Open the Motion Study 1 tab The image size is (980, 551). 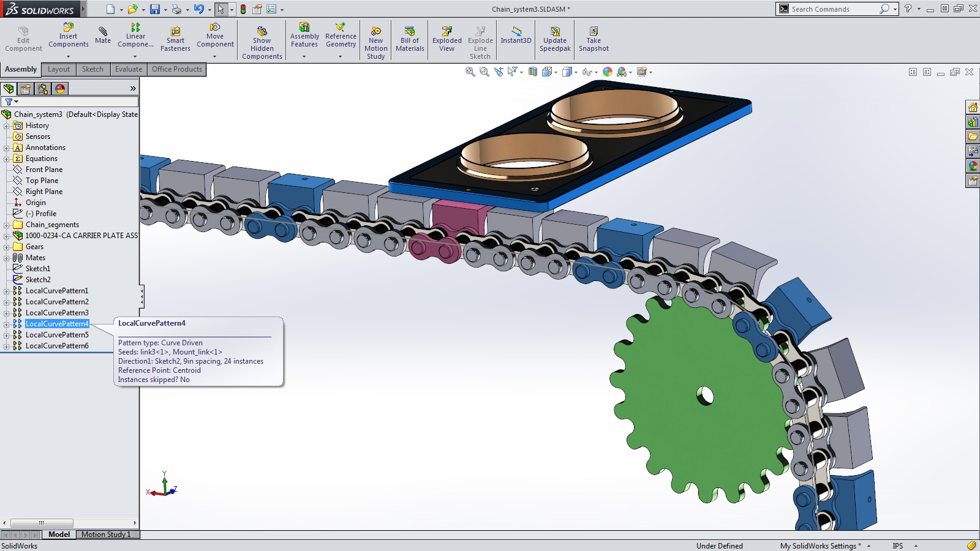click(x=107, y=534)
